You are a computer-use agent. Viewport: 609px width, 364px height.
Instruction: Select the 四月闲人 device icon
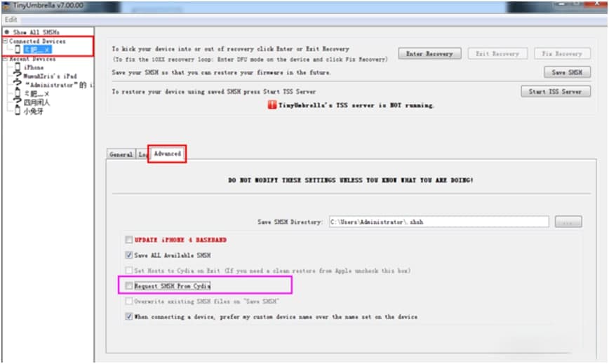[x=18, y=102]
